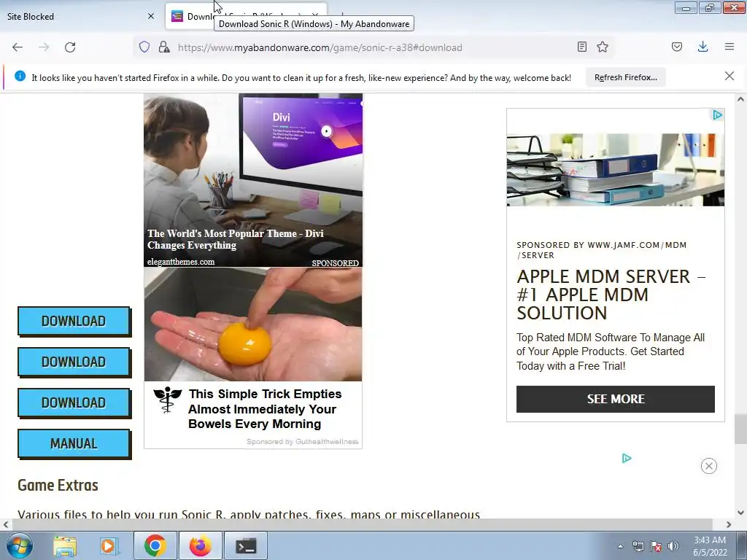Viewport: 747px width, 560px height.
Task: Click Refresh Firefox button
Action: click(625, 77)
